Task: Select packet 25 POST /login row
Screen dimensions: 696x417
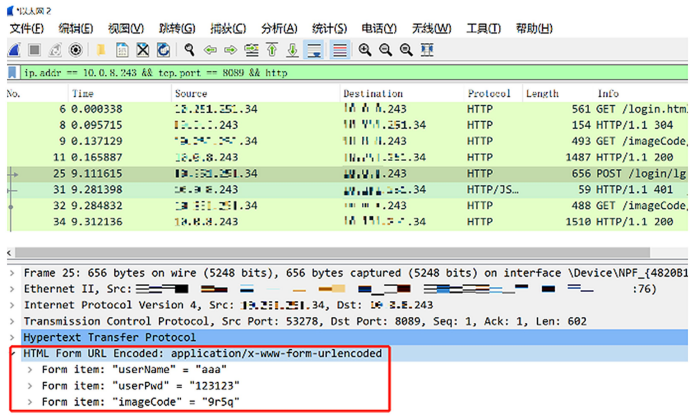Action: pos(348,174)
